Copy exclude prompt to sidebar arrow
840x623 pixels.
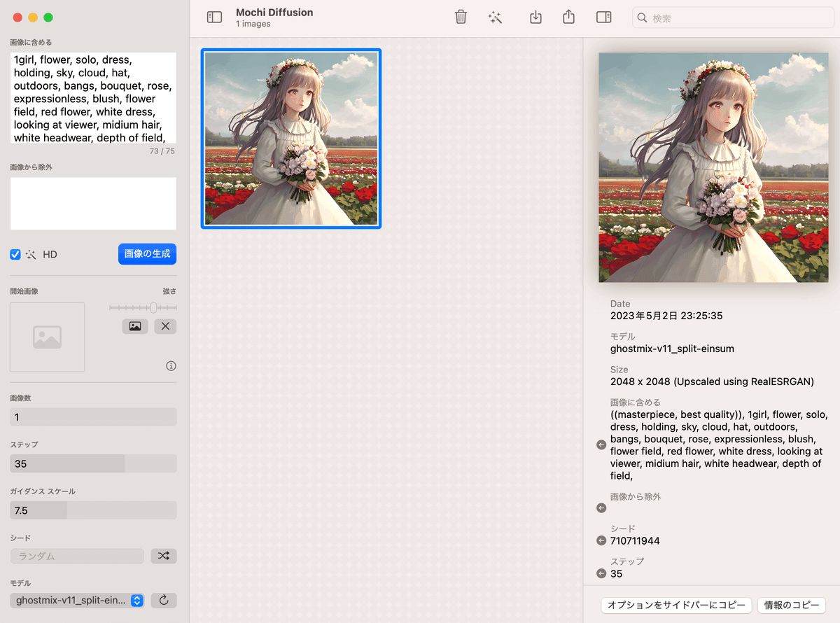(601, 508)
